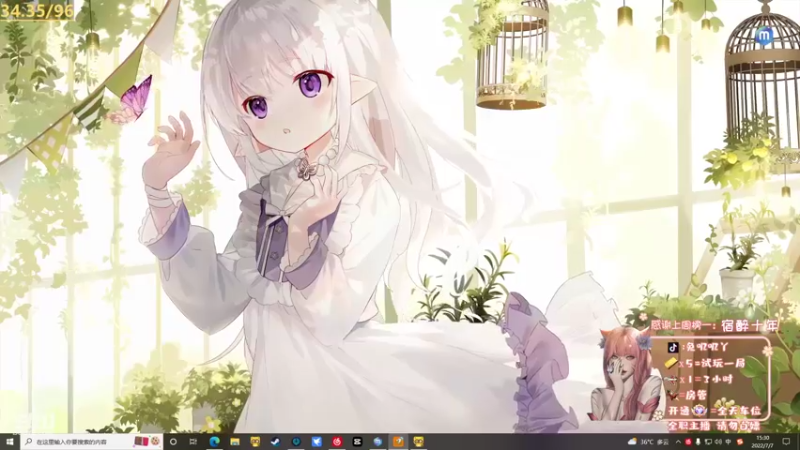Image resolution: width=800 pixels, height=450 pixels.
Task: Open NetEase Cloud Music red taskbar icon
Action: (337, 441)
